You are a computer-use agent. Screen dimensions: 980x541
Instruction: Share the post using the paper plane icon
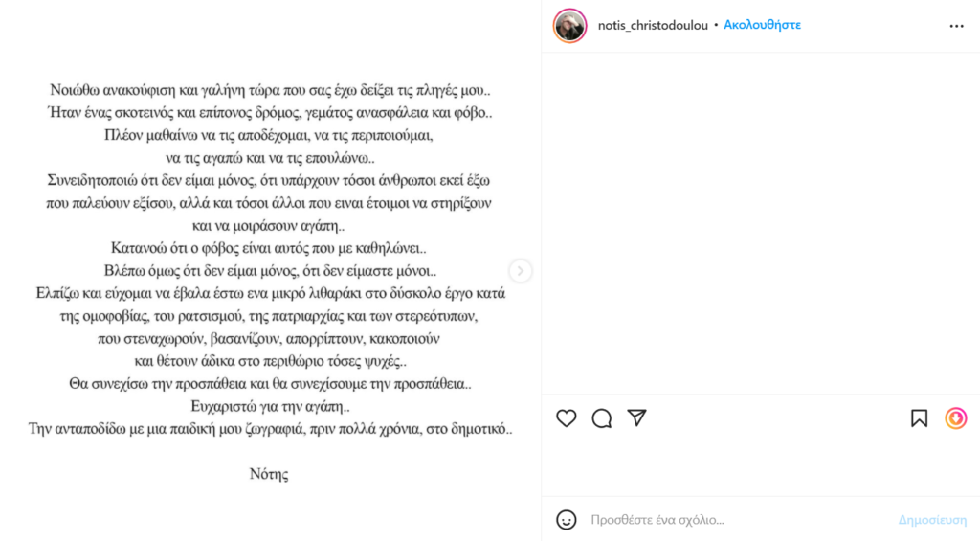pos(636,417)
